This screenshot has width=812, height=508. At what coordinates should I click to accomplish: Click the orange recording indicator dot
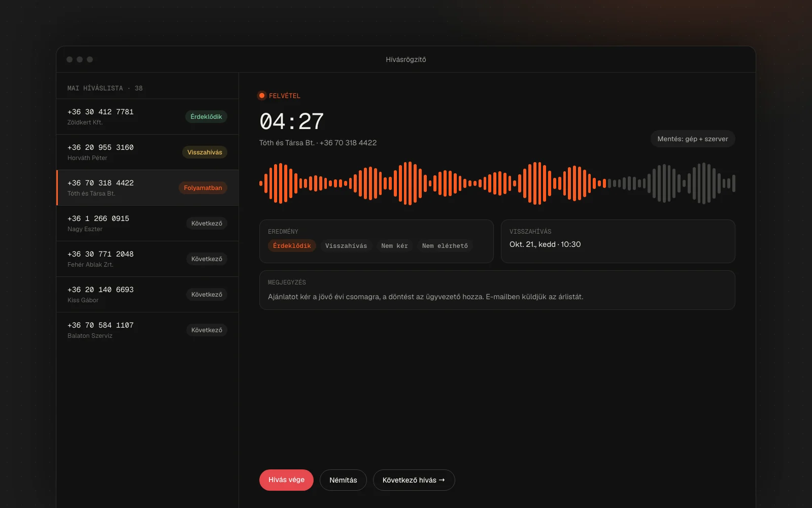(262, 96)
